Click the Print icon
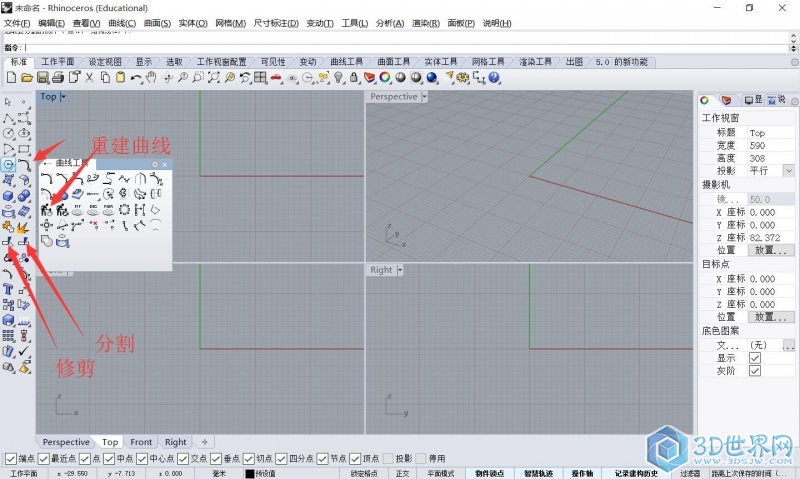Screen dimensions: 800x479 pyautogui.click(x=58, y=78)
